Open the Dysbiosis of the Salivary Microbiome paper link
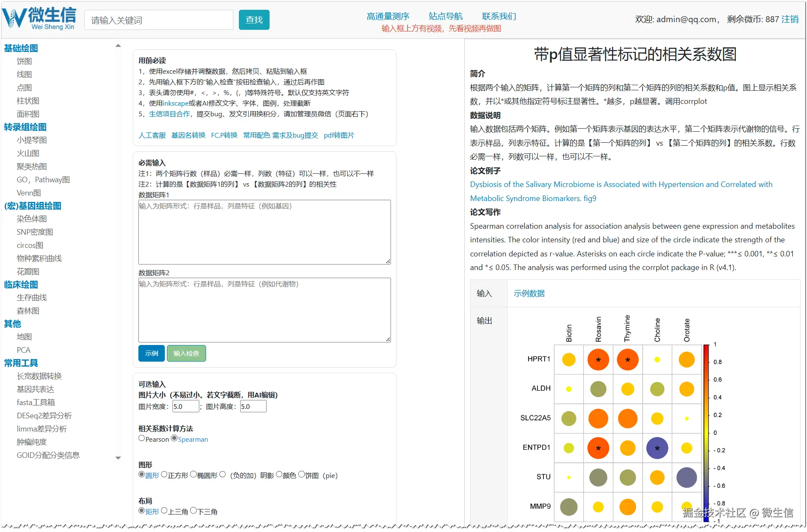This screenshot has width=807, height=532. point(621,191)
